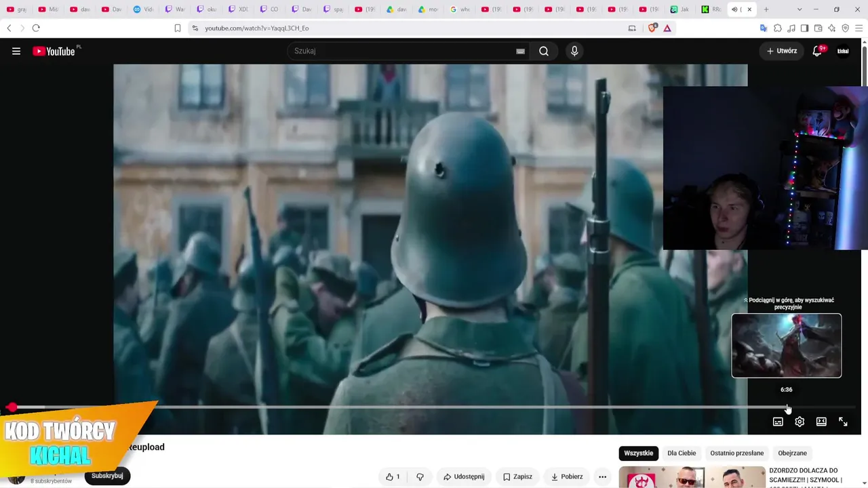868x488 pixels.
Task: Open a new browser tab
Action: pos(766,9)
